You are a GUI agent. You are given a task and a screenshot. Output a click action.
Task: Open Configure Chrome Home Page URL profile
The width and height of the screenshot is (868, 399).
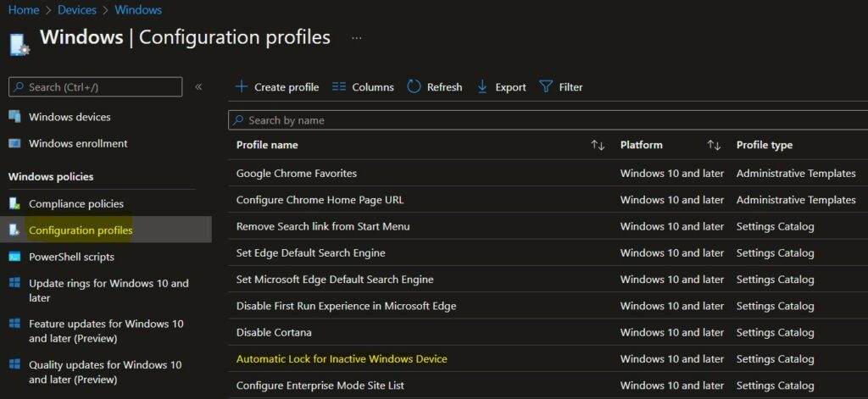[320, 200]
